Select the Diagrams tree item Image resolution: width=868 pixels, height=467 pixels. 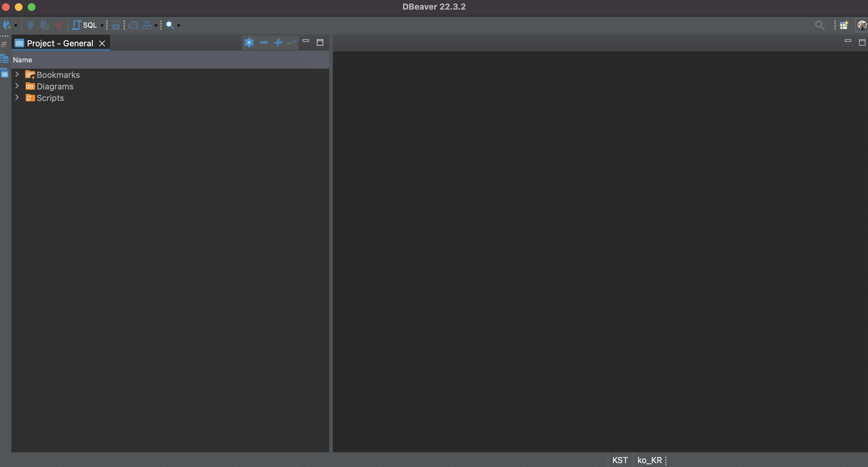click(x=55, y=87)
